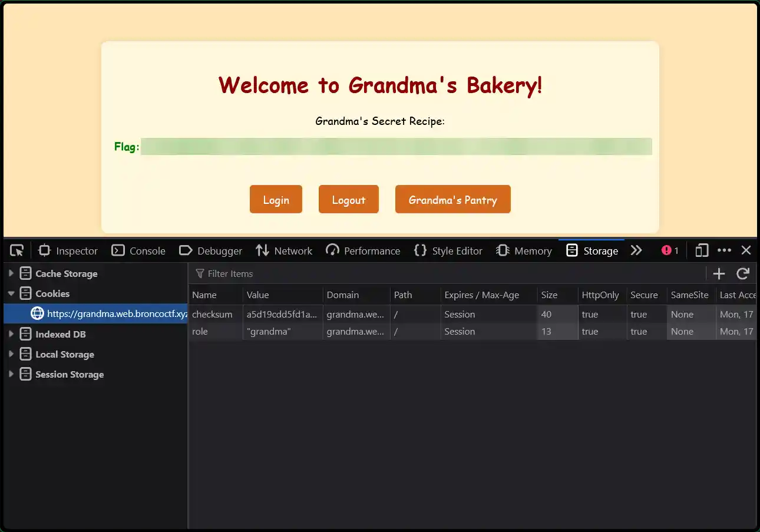This screenshot has width=760, height=532.
Task: Click the Size 13 cell
Action: pos(557,331)
